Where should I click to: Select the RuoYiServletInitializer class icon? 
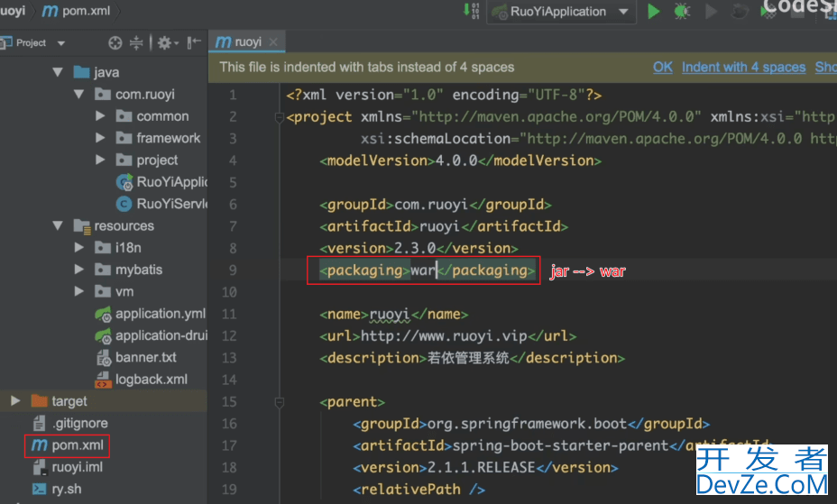click(124, 204)
